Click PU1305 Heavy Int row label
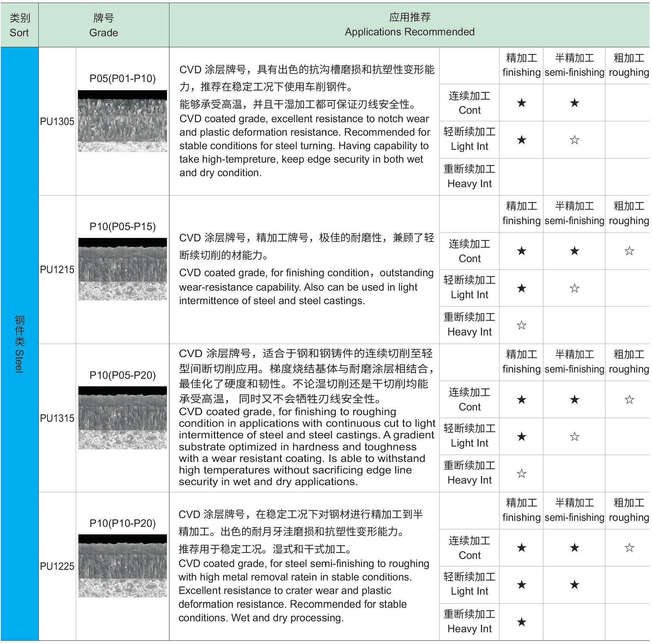This screenshot has height=644, width=652. 470,176
